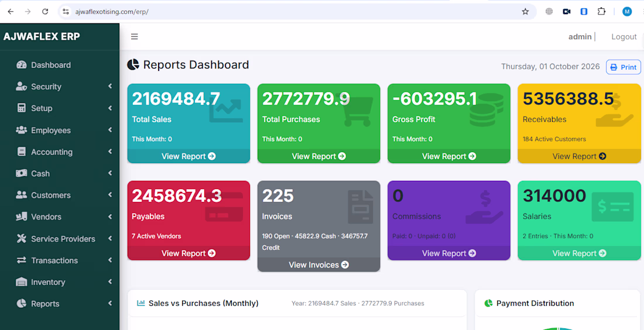Click the Inventory warehouse icon
Viewport: 644px width, 330px height.
(21, 282)
